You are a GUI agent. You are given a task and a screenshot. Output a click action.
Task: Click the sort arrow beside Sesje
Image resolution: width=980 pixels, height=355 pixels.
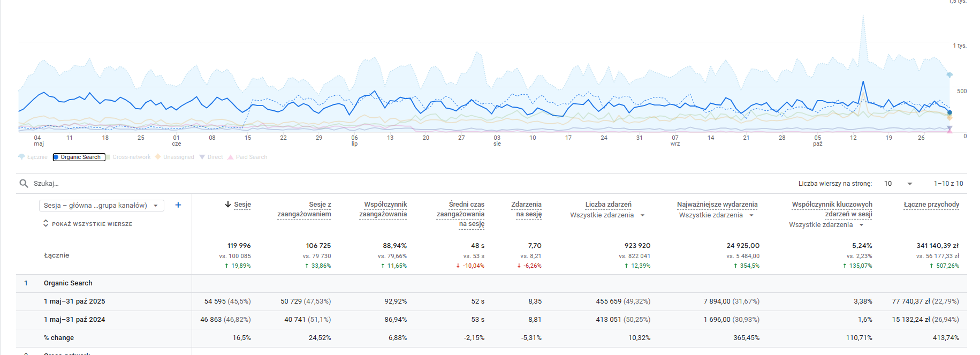(x=228, y=205)
